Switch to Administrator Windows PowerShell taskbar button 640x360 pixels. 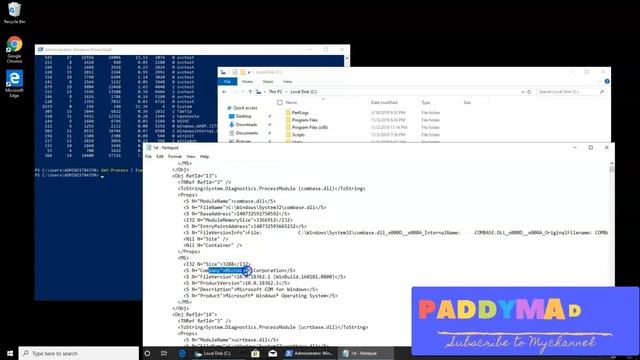coord(309,353)
